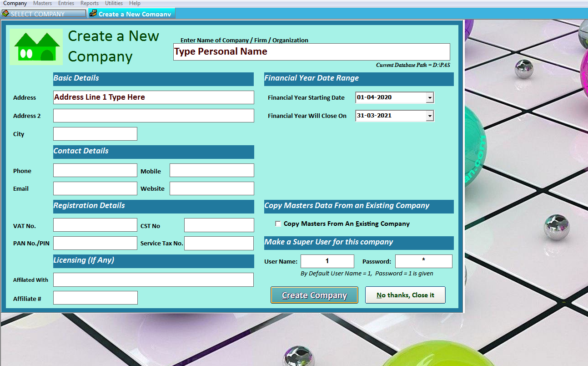Image resolution: width=588 pixels, height=366 pixels.
Task: Open the Masters menu
Action: (x=42, y=3)
